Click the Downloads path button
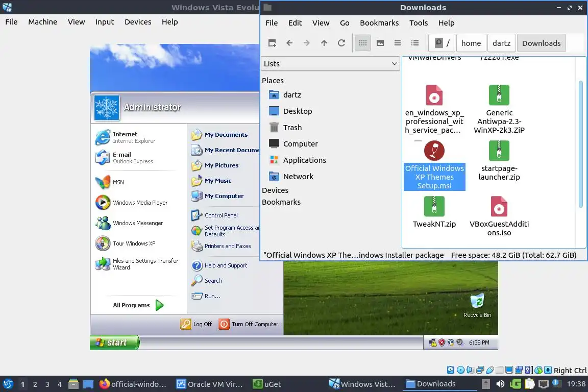 pyautogui.click(x=541, y=43)
